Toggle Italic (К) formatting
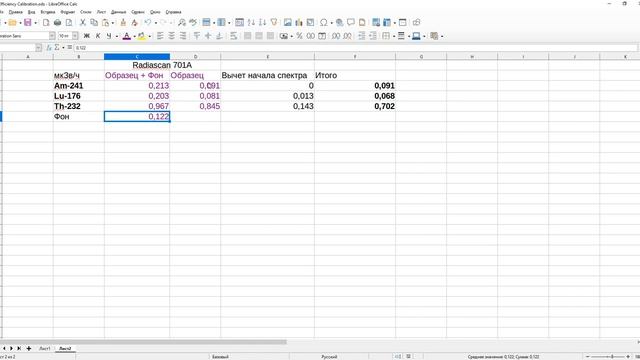Viewport: 640px width, 360px height. [98, 36]
